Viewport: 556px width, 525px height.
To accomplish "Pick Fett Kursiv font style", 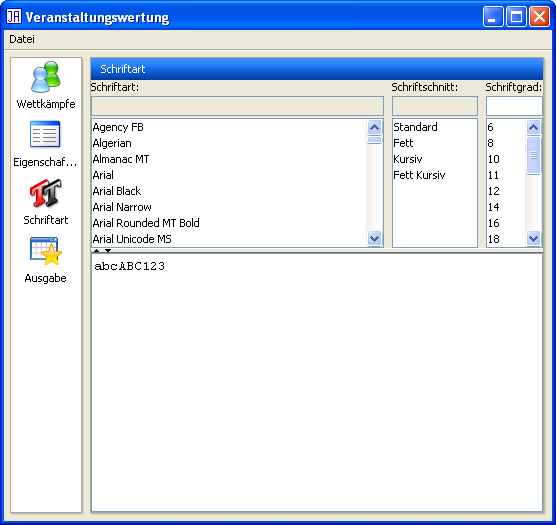I will (419, 175).
